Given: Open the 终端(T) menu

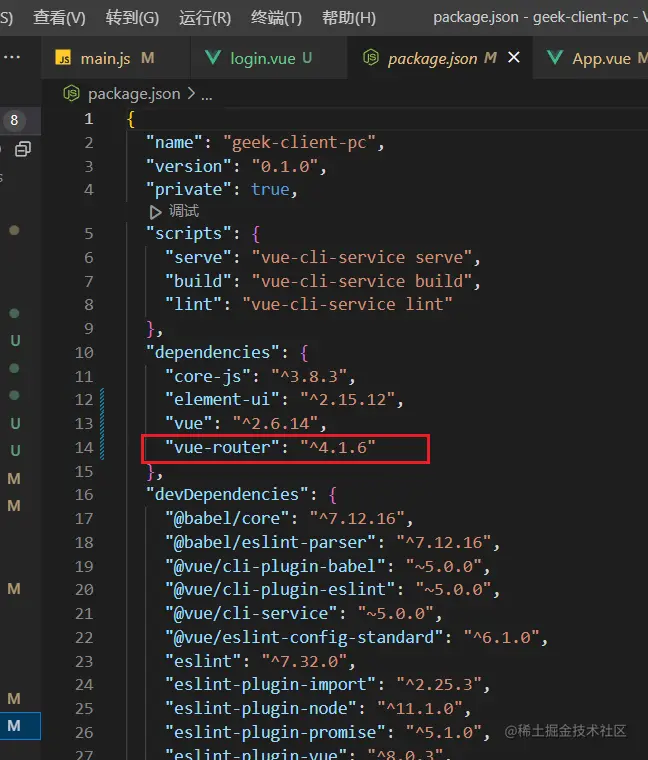Looking at the screenshot, I should [x=276, y=18].
